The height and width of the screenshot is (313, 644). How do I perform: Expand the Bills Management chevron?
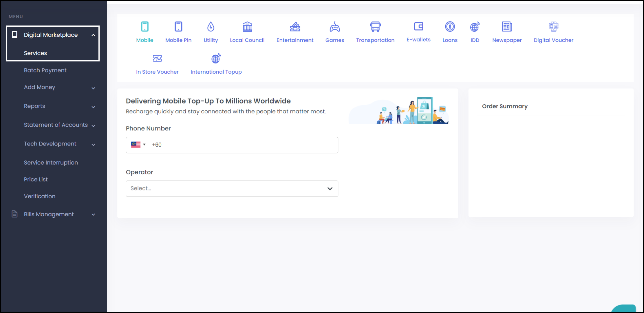93,215
